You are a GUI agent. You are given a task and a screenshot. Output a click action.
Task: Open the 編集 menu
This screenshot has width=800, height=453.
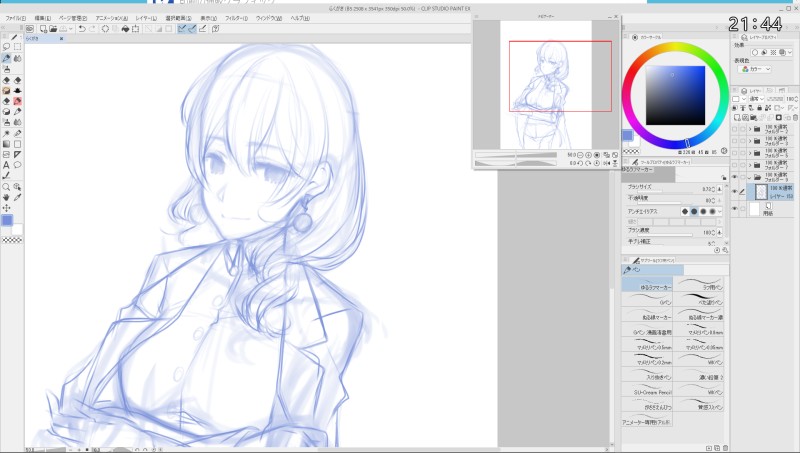point(42,18)
